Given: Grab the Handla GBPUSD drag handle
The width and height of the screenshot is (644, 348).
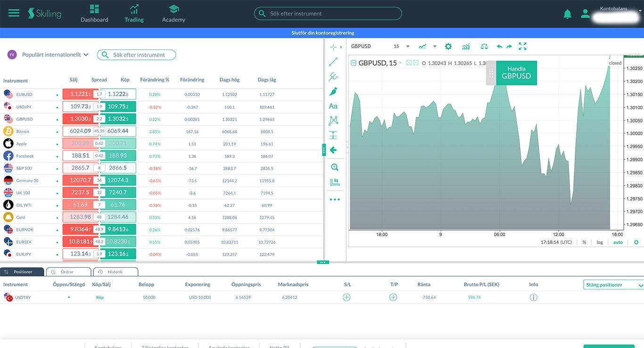Looking at the screenshot, I should 491,73.
